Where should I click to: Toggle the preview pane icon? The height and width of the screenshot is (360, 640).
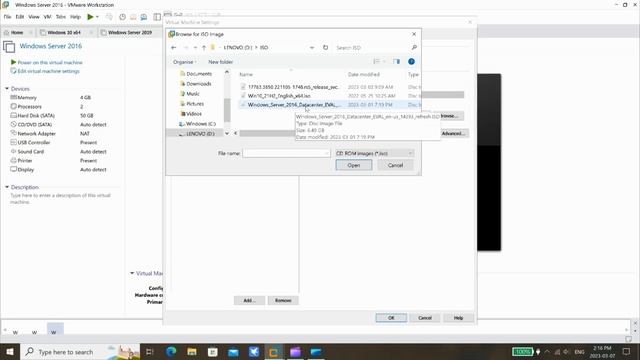click(x=396, y=62)
